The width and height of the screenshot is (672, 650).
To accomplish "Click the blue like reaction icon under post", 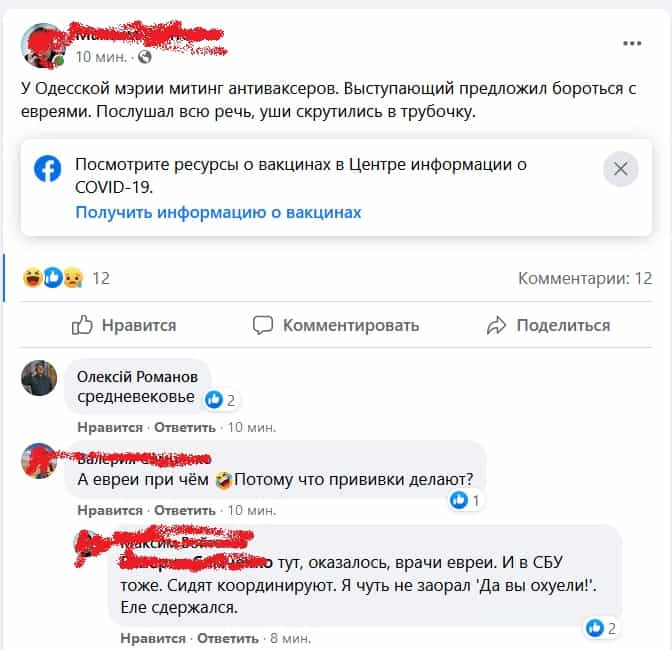I will [x=53, y=277].
